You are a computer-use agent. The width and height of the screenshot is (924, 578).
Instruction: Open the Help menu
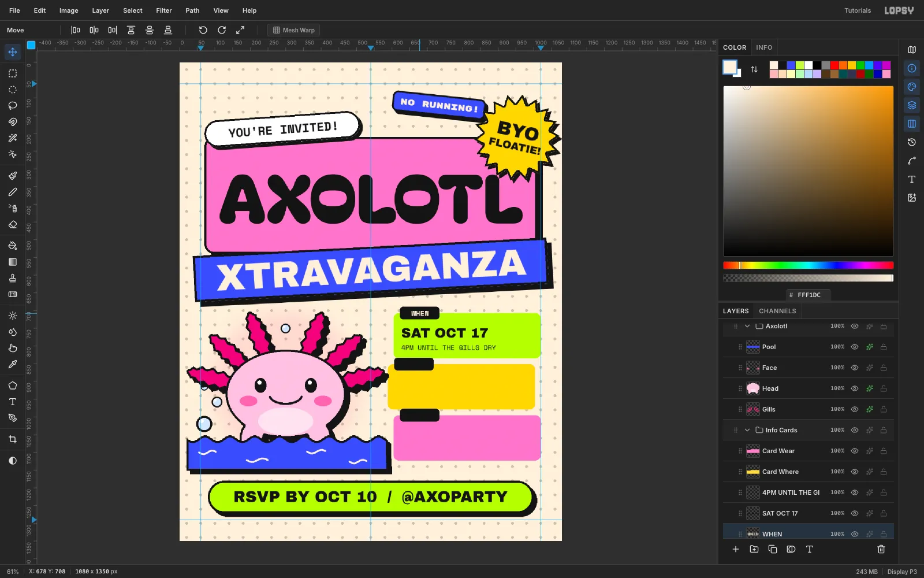pyautogui.click(x=249, y=10)
